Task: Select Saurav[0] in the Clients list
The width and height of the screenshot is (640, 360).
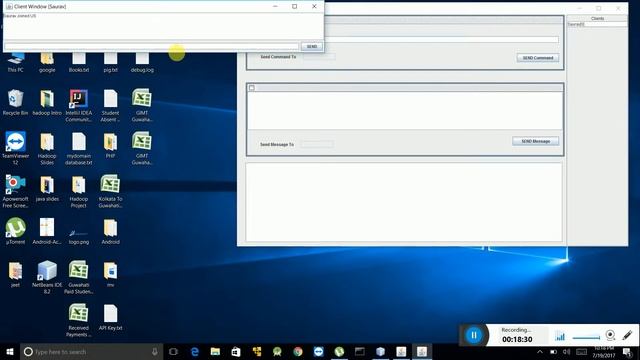Action: [597, 24]
